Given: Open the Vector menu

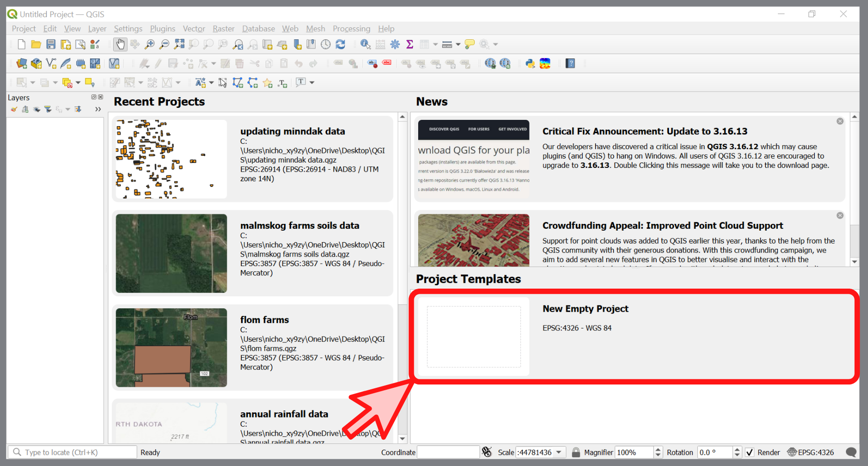Looking at the screenshot, I should click(194, 29).
